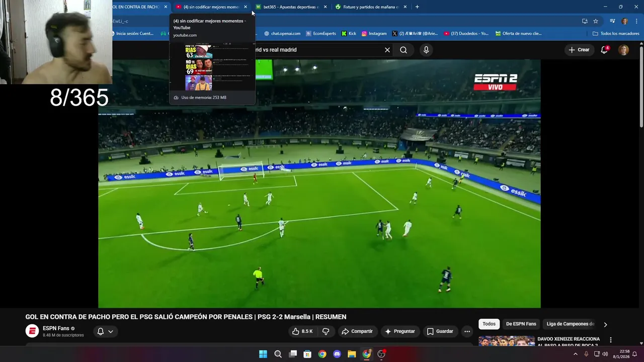Open the Oferta de nuevo cliente bookmark
The width and height of the screenshot is (644, 362).
(x=518, y=34)
